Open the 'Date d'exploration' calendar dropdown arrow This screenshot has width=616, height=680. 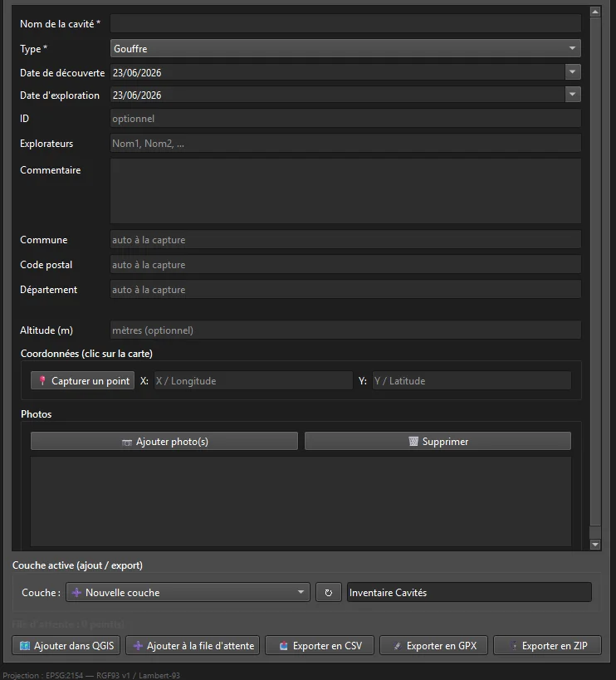click(x=573, y=95)
